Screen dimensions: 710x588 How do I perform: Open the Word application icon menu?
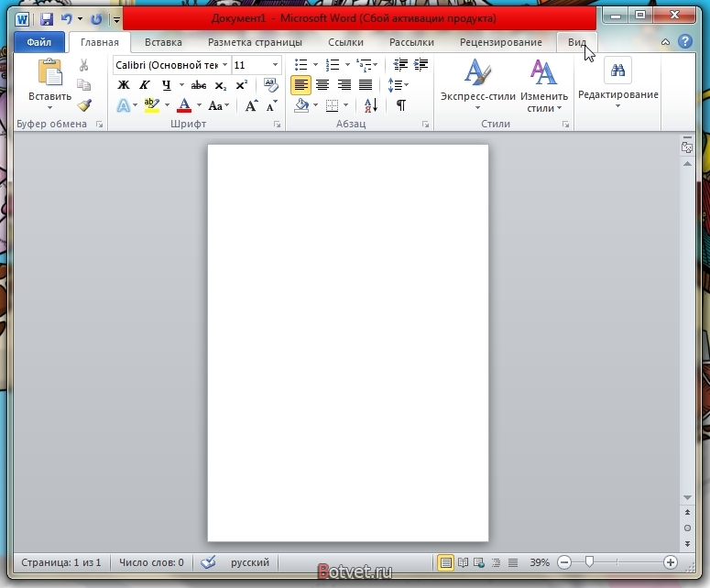coord(22,19)
